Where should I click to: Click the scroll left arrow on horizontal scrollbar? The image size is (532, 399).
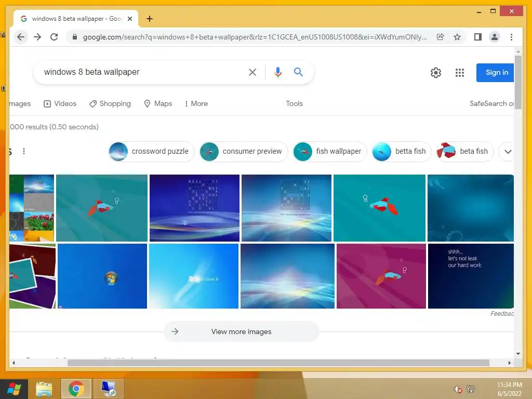pyautogui.click(x=13, y=363)
